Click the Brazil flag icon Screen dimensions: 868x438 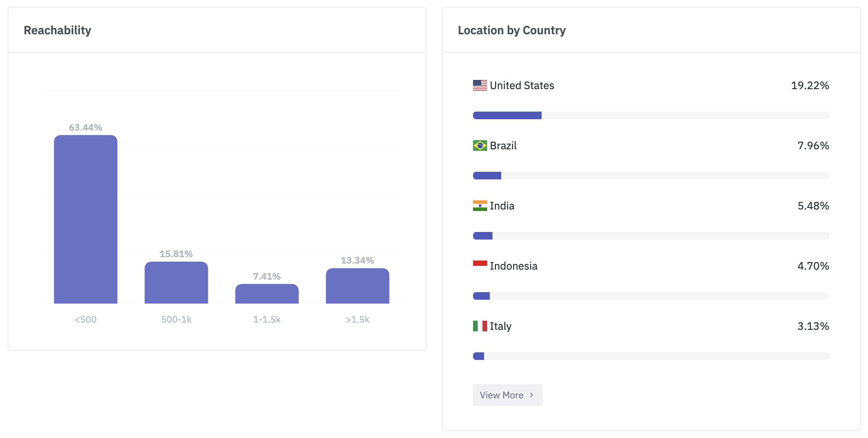pos(480,145)
